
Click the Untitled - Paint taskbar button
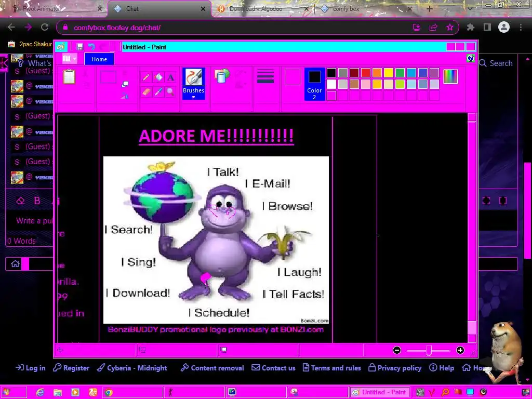point(380,392)
